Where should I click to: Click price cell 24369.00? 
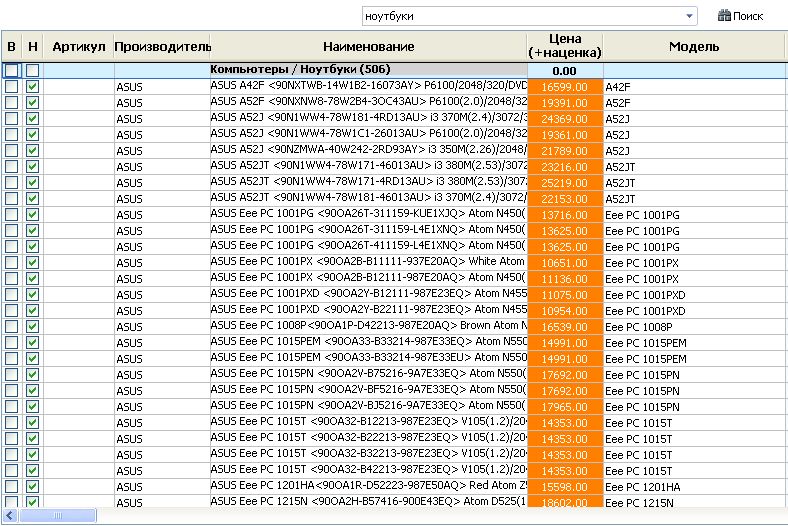[x=565, y=119]
